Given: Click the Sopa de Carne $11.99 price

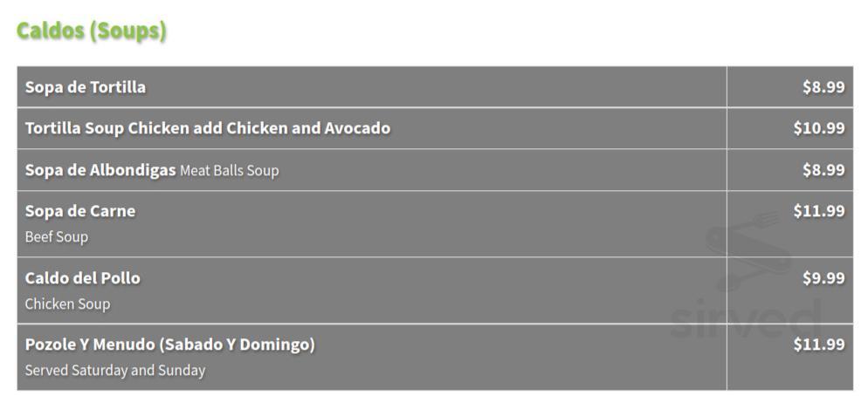Looking at the screenshot, I should point(818,211).
